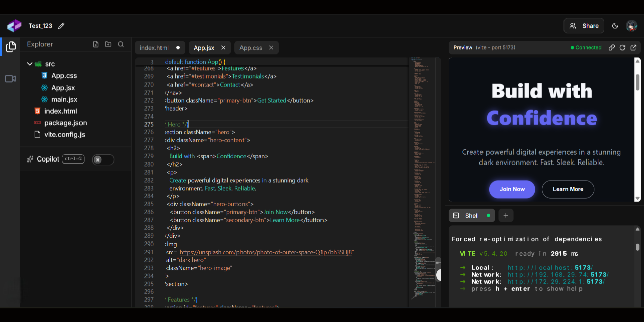Search files using Explorer magnifier icon
Screen dimensions: 644x322
(x=121, y=44)
